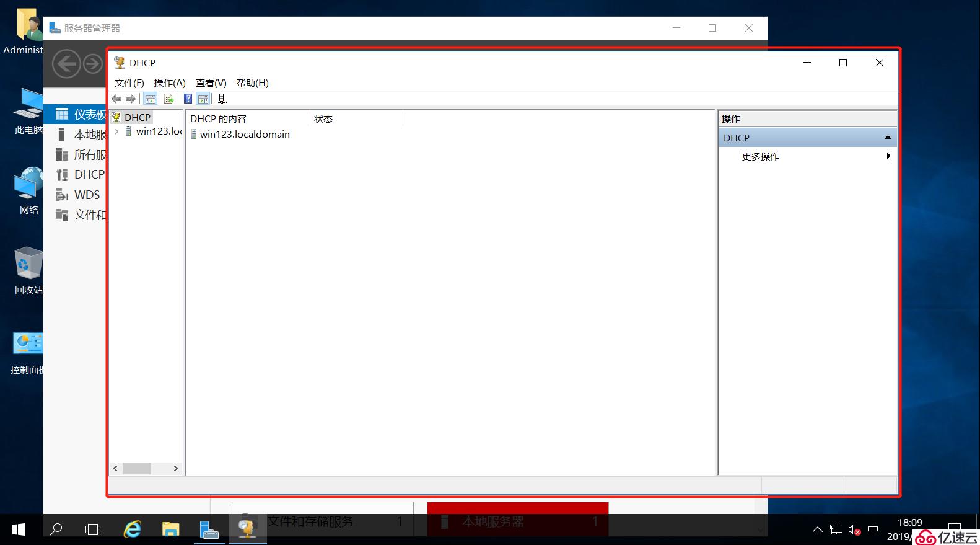
Task: Click tree pane scrollbar left arrow
Action: pos(116,468)
